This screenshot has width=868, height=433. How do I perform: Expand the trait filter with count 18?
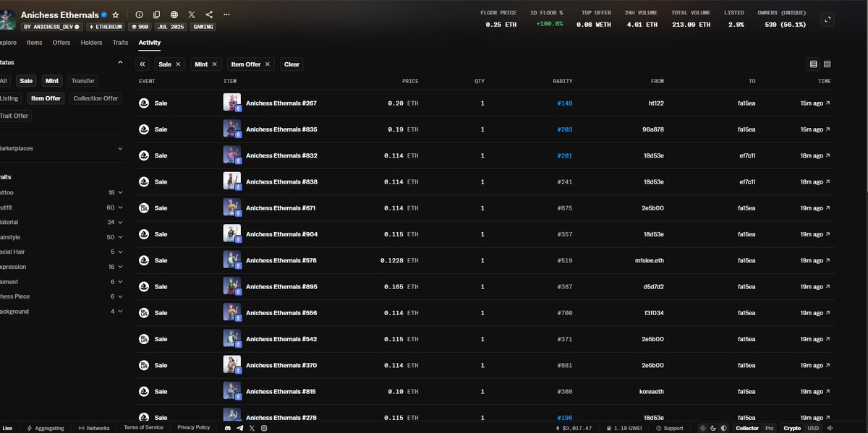tap(62, 192)
